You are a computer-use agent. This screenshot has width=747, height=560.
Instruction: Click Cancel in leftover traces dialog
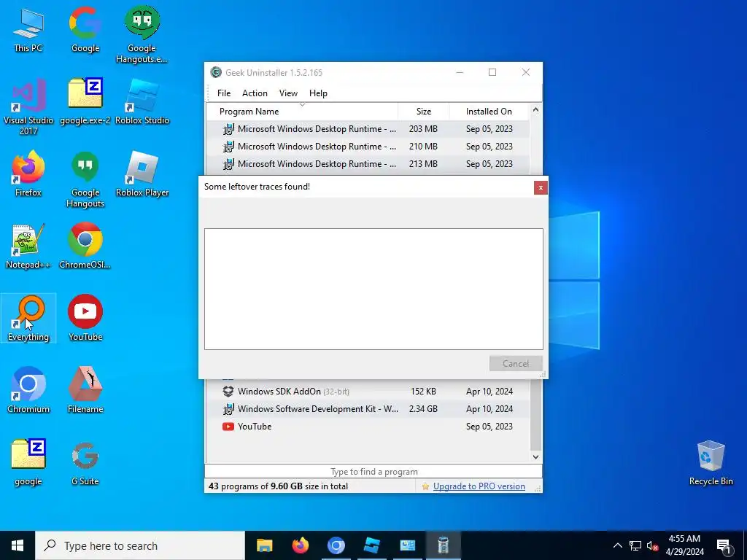(516, 364)
